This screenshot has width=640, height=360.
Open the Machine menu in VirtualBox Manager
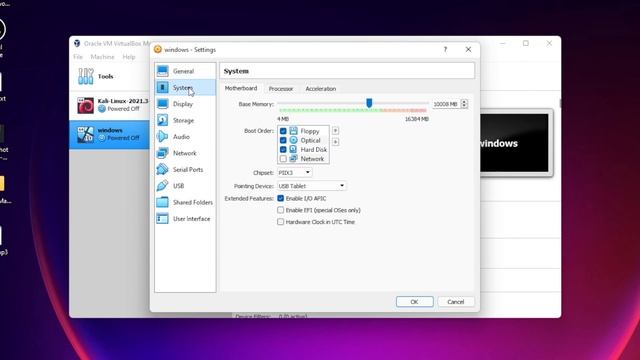click(x=102, y=57)
